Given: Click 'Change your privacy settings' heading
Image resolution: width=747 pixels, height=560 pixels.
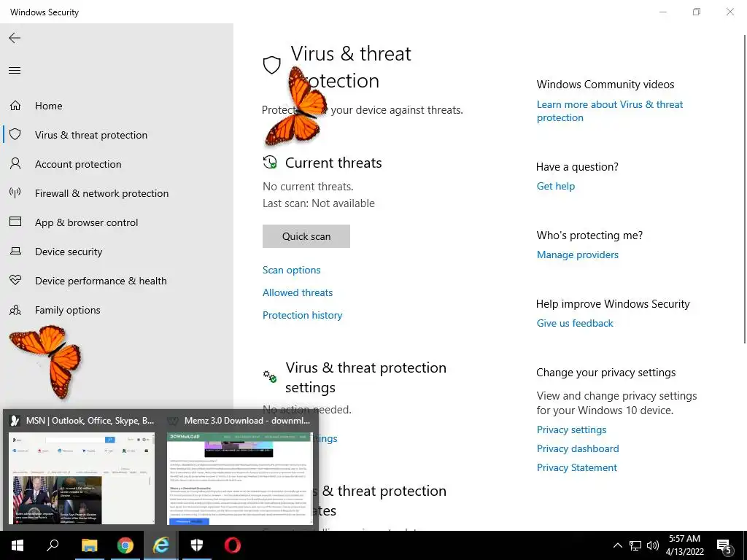Looking at the screenshot, I should pos(606,373).
